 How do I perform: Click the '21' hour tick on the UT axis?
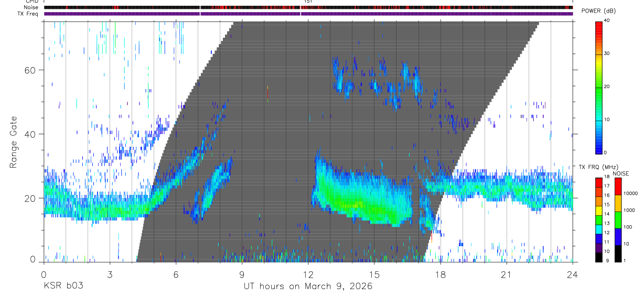pos(507,274)
